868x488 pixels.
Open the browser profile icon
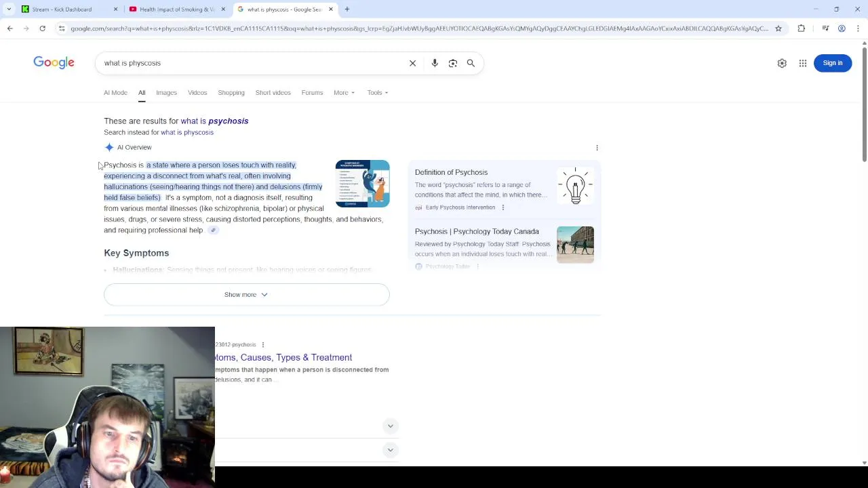click(842, 28)
